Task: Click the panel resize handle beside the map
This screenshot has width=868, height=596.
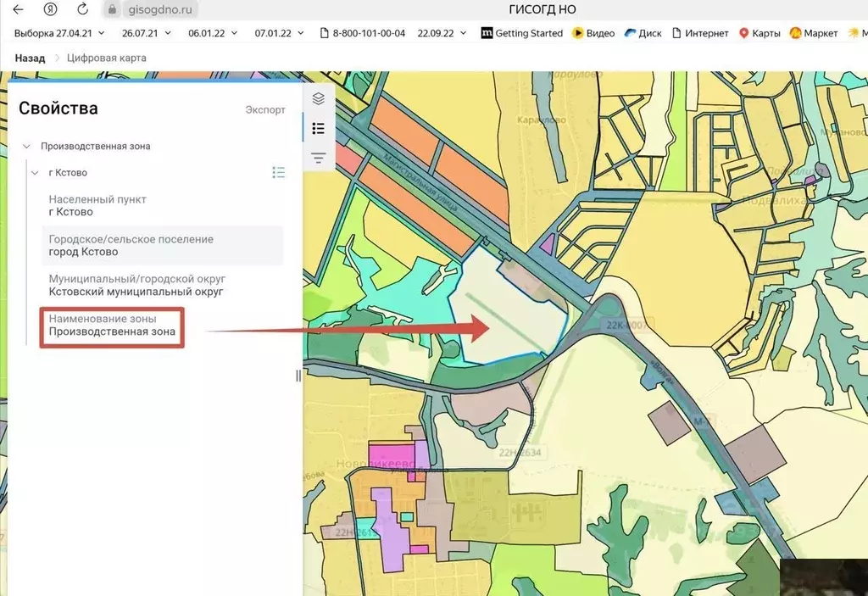Action: 298,376
